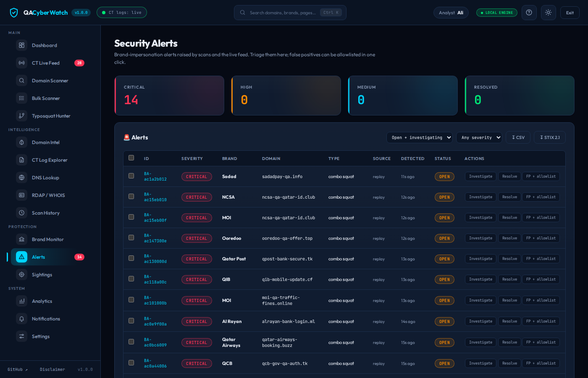Click the Analyst Ali profile chip
Image resolution: width=588 pixels, height=378 pixels.
pyautogui.click(x=451, y=13)
